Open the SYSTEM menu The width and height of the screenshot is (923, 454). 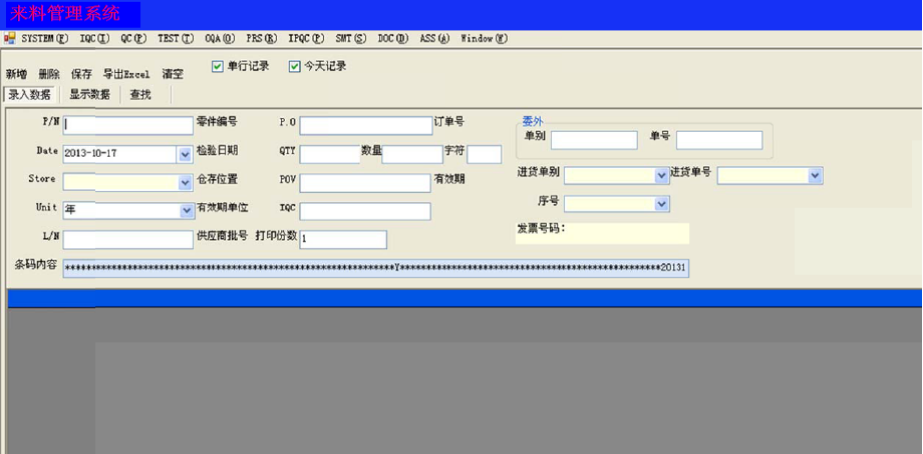point(45,38)
